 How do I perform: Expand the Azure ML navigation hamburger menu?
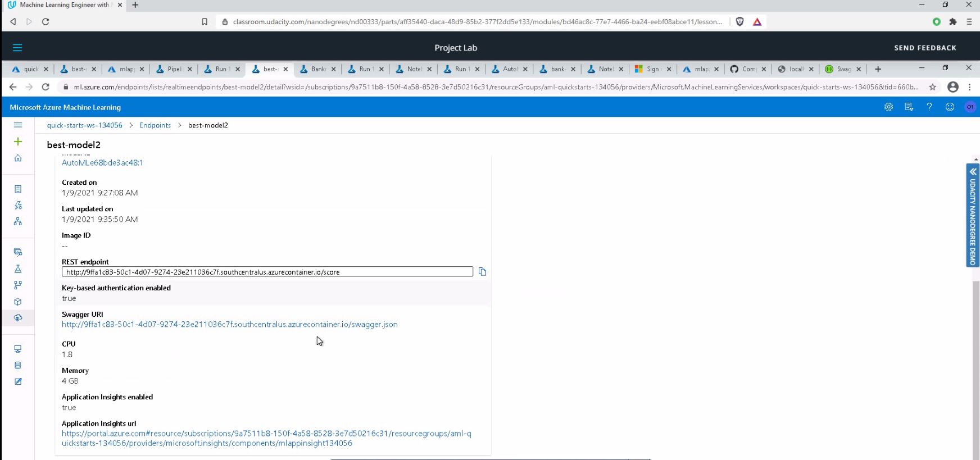point(18,125)
